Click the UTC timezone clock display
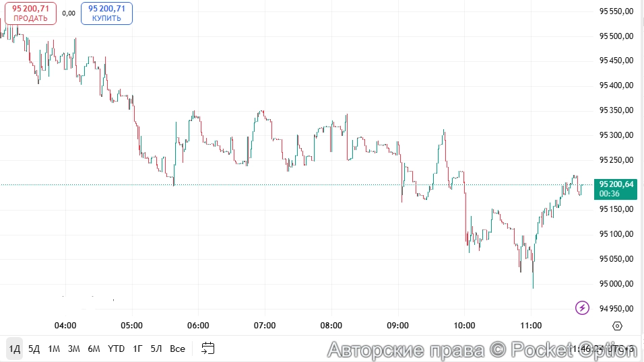Screen dimensions: 644x362 click(x=603, y=349)
